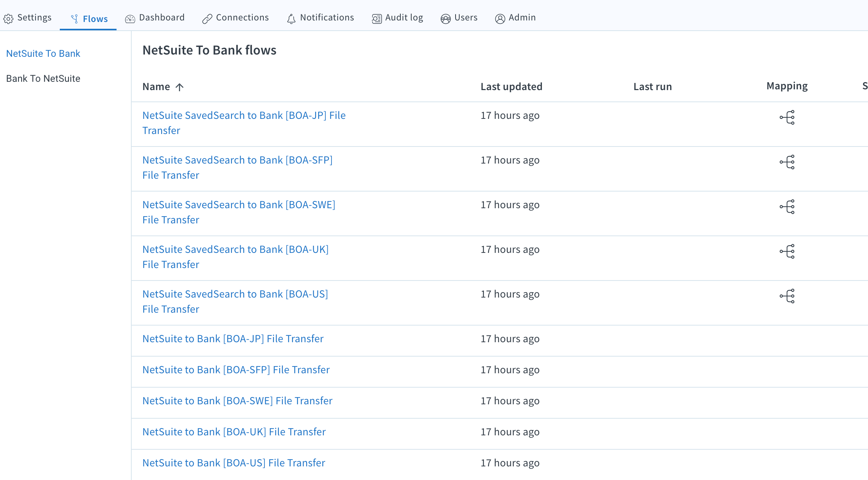The width and height of the screenshot is (868, 480).
Task: Switch to the Admin tab
Action: [515, 18]
